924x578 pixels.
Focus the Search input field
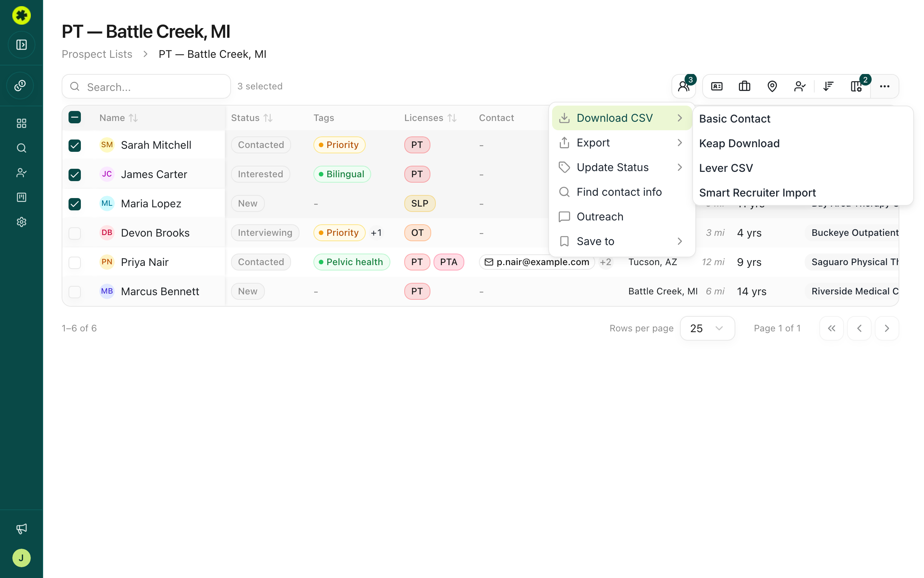coord(146,86)
